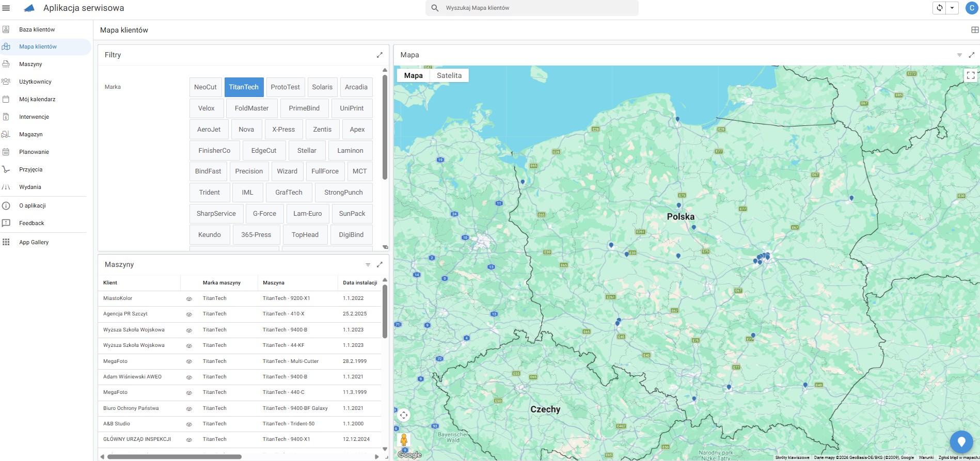The image size is (980, 461).
Task: Open filter options in Mapa panel
Action: (959, 55)
